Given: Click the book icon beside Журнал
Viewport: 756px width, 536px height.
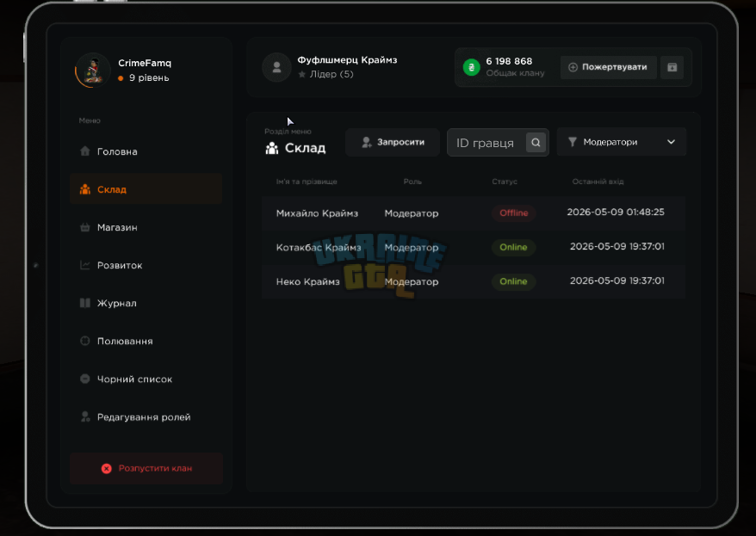Looking at the screenshot, I should tap(85, 303).
